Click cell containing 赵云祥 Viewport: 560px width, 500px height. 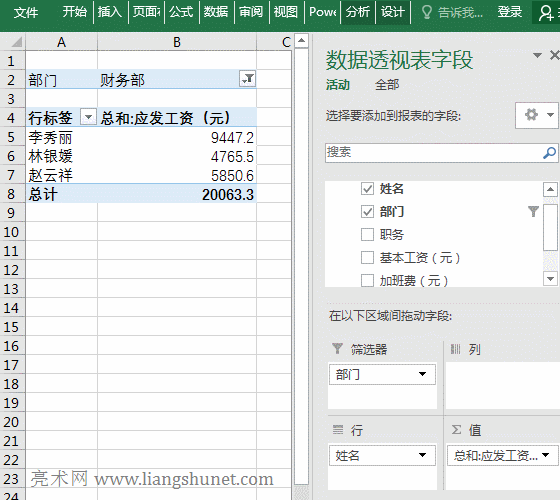[x=61, y=175]
